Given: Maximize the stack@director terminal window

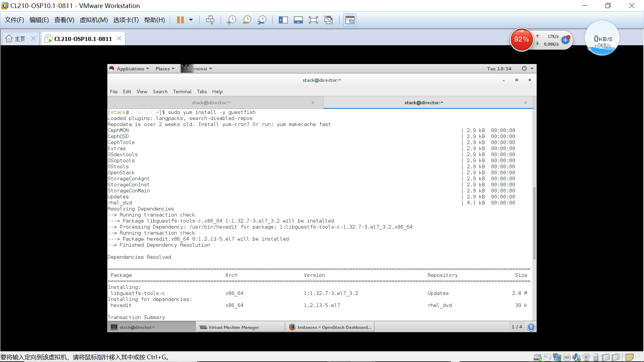Looking at the screenshot, I should pyautogui.click(x=517, y=80).
